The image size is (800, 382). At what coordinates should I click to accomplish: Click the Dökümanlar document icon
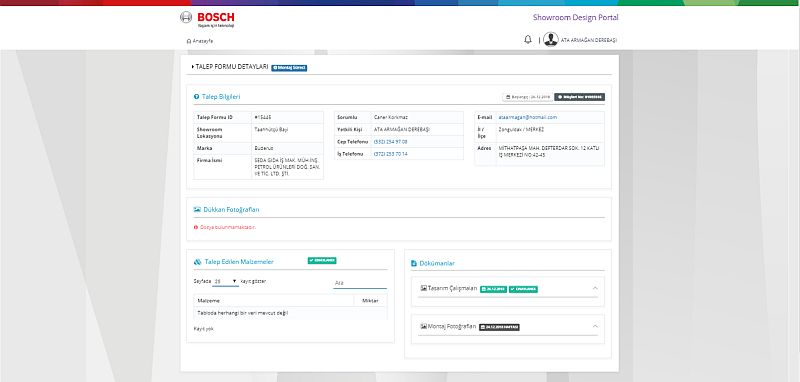[x=414, y=264]
